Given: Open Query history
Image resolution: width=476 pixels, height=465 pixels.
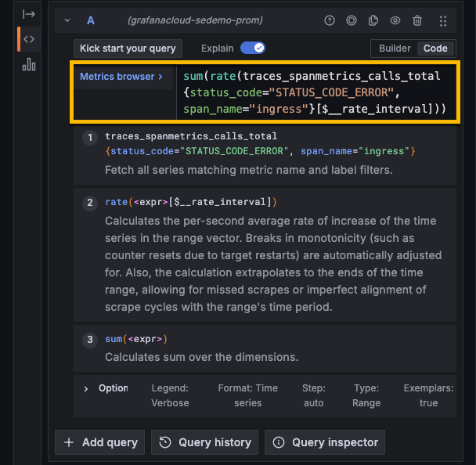Looking at the screenshot, I should 204,442.
